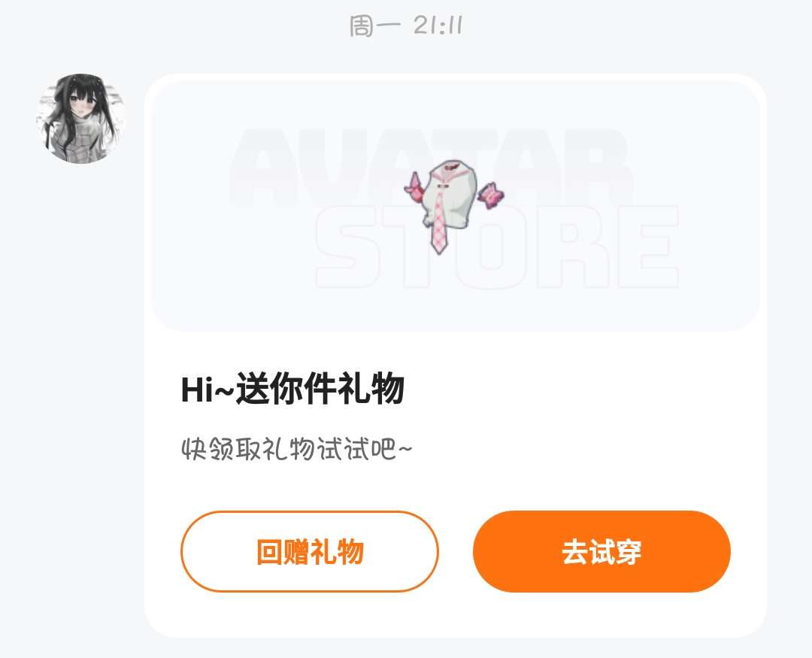Tap the 21:11 time label

pos(438,26)
